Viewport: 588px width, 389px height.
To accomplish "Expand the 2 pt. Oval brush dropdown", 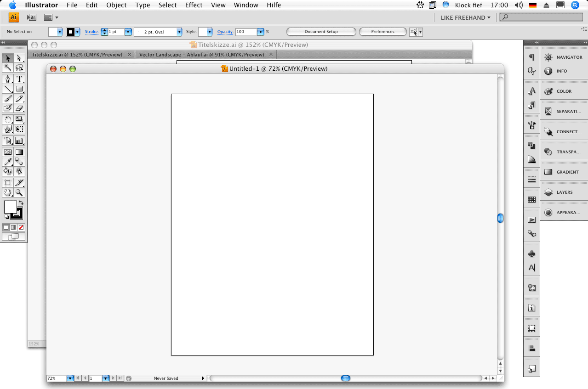I will (x=179, y=32).
